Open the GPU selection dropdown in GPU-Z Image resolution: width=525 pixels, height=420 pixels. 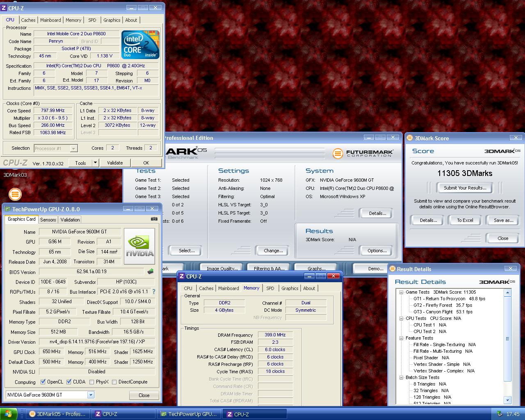pos(91,395)
